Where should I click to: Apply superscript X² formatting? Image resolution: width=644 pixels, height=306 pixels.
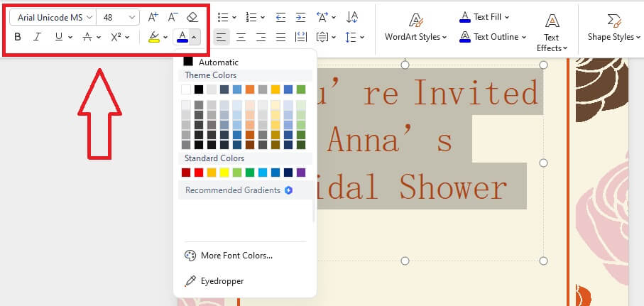pyautogui.click(x=116, y=37)
